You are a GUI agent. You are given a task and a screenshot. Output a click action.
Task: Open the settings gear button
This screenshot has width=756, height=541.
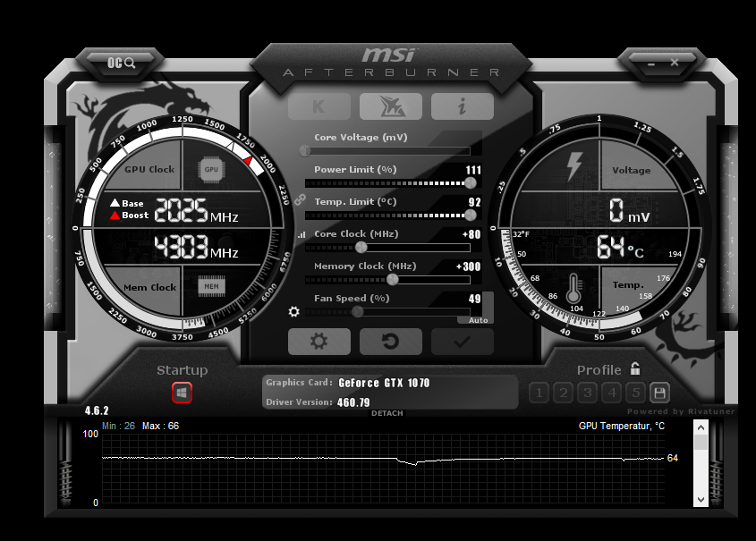click(x=319, y=342)
